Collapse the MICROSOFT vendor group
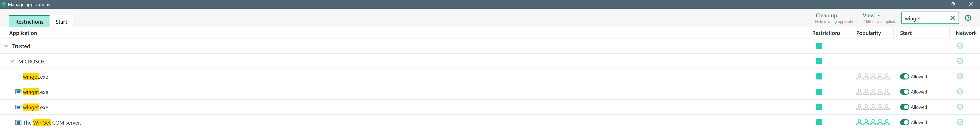This screenshot has width=980, height=134. point(12,61)
